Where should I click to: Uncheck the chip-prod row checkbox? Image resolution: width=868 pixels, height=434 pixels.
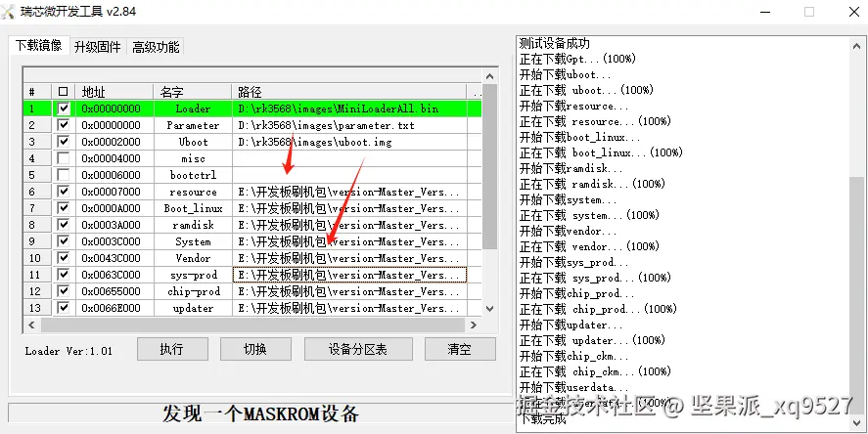[64, 291]
